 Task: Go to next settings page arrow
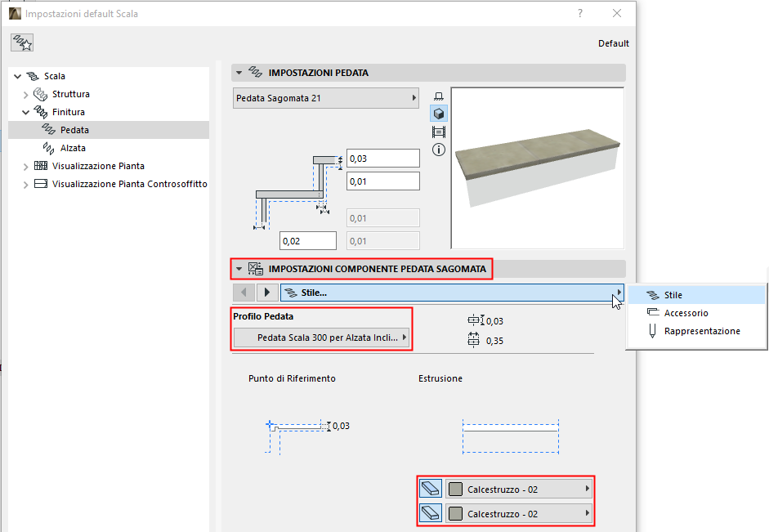[266, 293]
